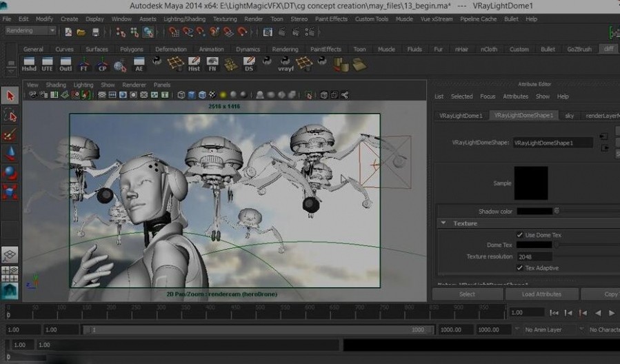Play the animation forwards
The width and height of the screenshot is (620, 364).
612,313
